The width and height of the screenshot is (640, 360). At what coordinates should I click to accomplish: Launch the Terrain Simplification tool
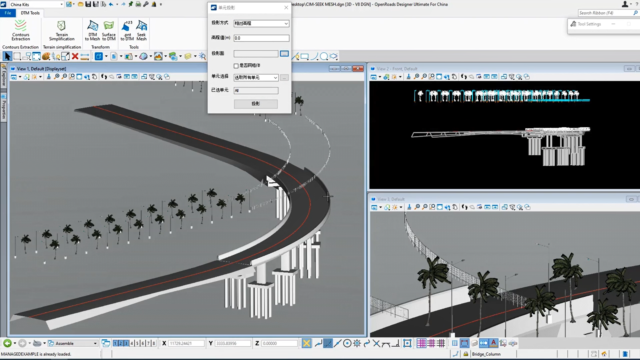[62, 30]
